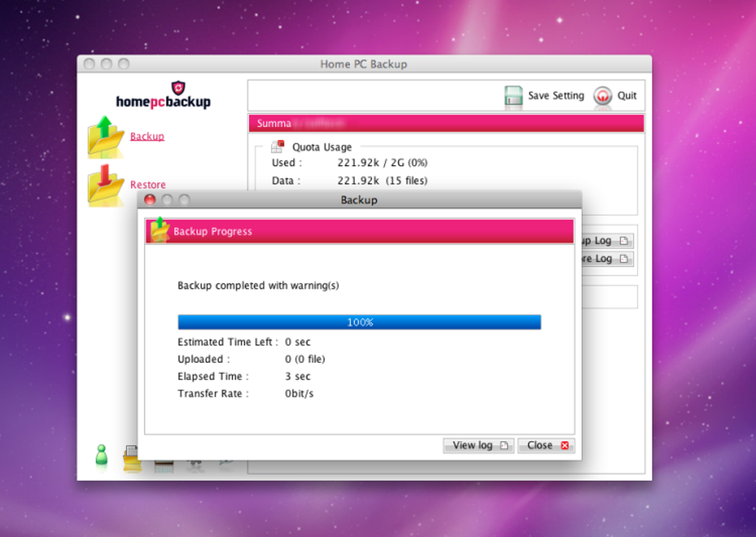This screenshot has height=537, width=756.
Task: Click the 100% progress bar
Action: (359, 322)
